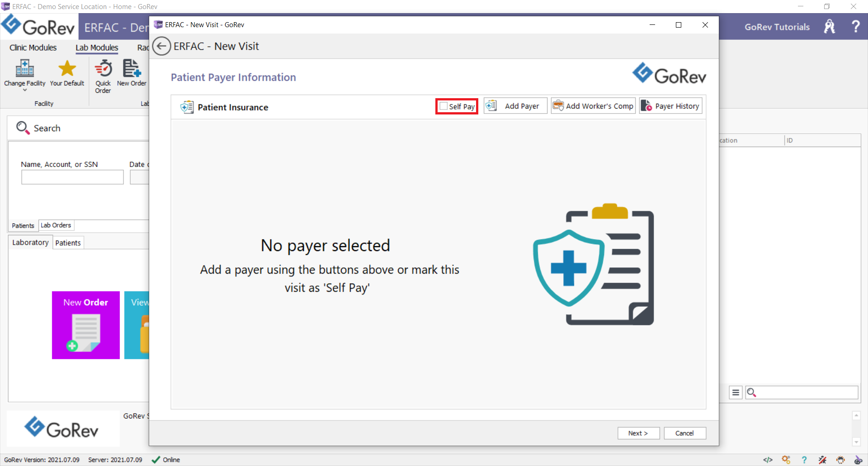Click the Worker's Comp card icon
This screenshot has height=466, width=868.
point(558,106)
